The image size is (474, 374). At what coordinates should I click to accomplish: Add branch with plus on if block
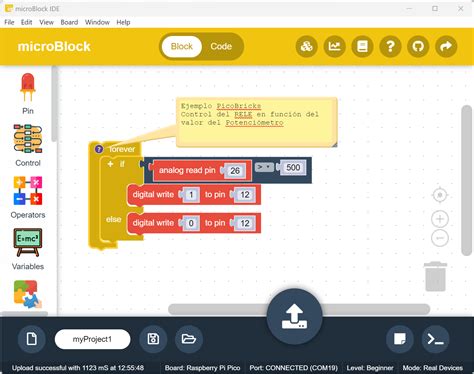tap(110, 164)
